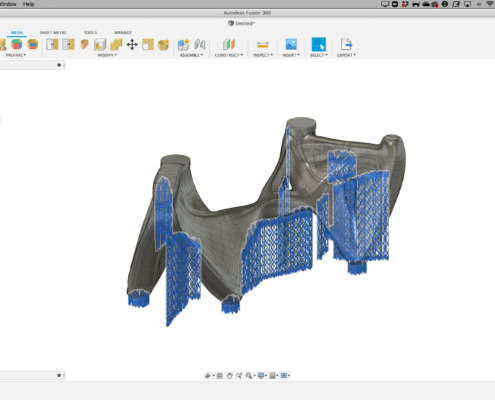Screen dimensions: 495x400
Task: Select the Pan hand tool
Action: [229, 376]
